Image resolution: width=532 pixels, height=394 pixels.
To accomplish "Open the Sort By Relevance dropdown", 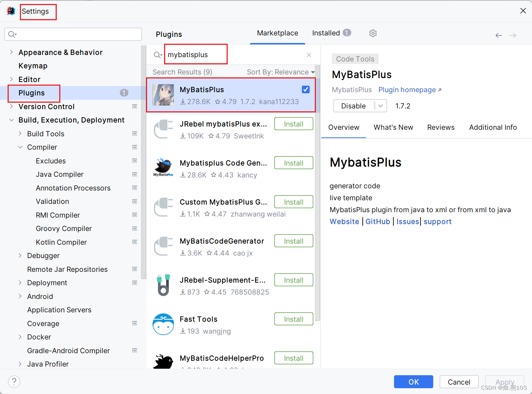I will [x=281, y=72].
